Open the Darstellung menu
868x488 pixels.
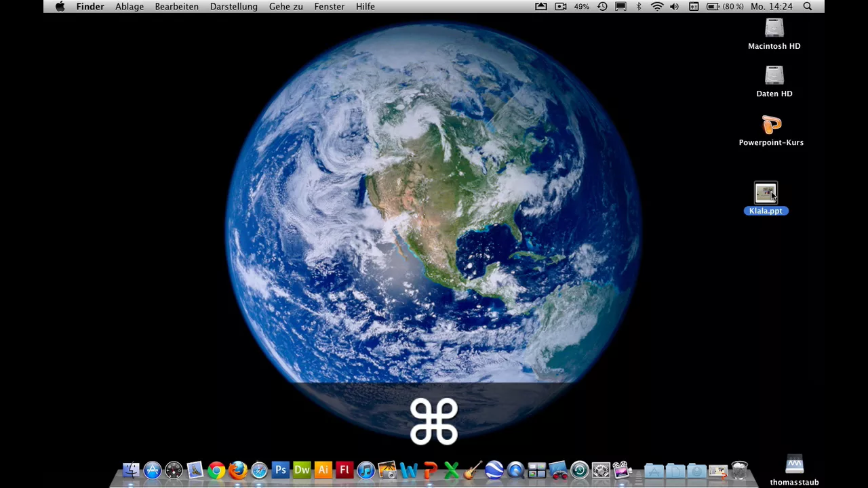pyautogui.click(x=234, y=6)
